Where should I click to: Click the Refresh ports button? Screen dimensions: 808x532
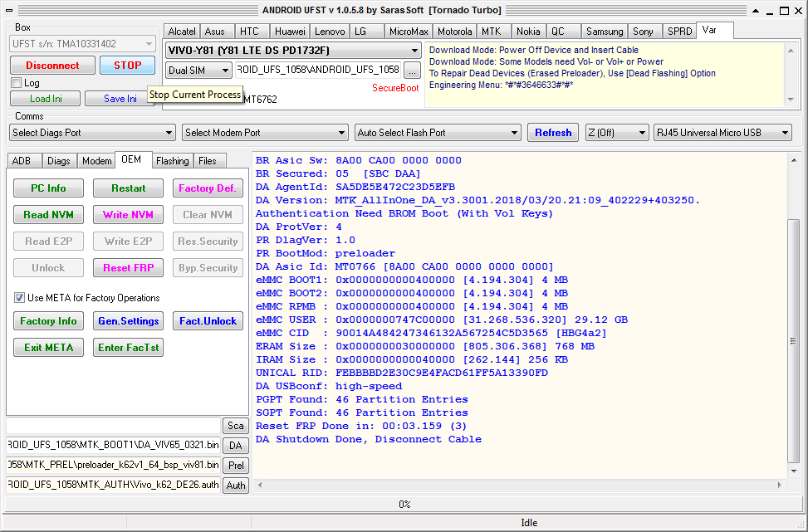553,133
